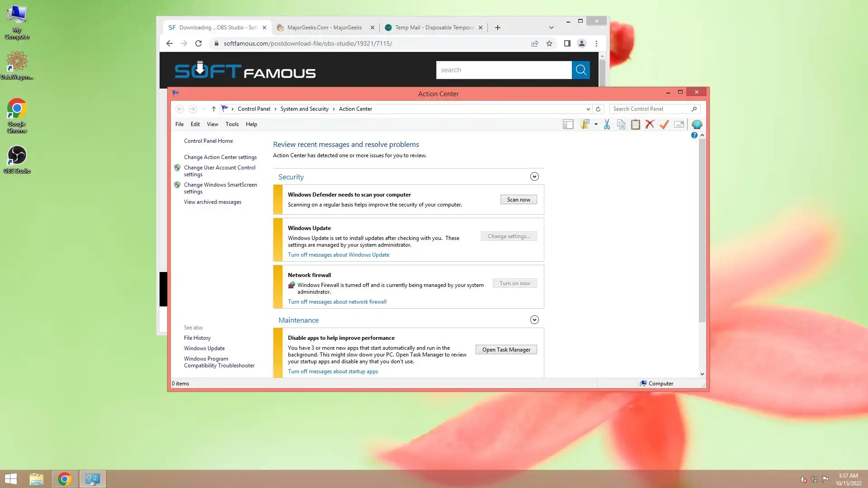Click Turn off messages about network firewall
868x488 pixels.
[x=337, y=302]
